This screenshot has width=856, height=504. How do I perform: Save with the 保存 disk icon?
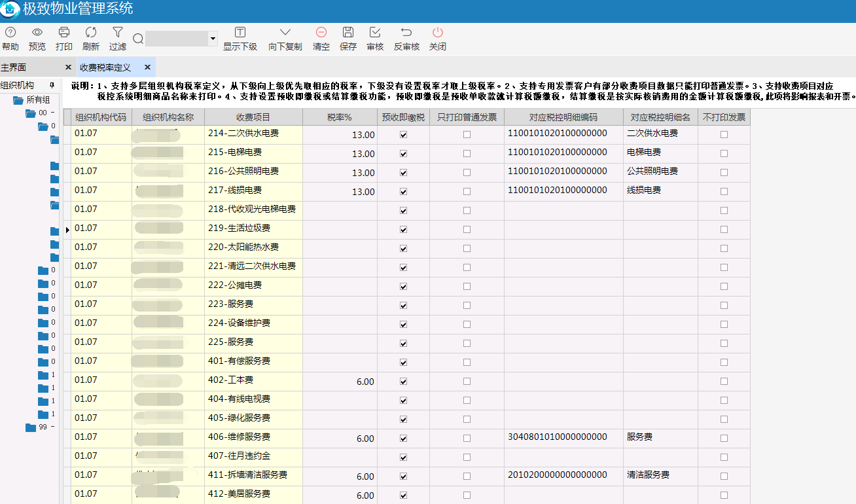coord(348,32)
